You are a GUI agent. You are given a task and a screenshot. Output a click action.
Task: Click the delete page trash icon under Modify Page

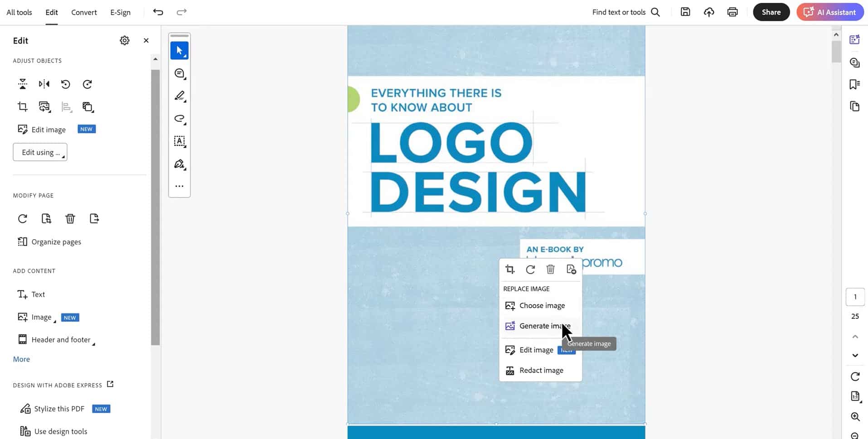(x=70, y=219)
